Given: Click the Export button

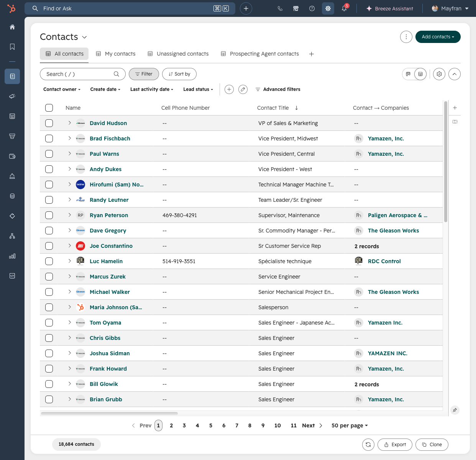Looking at the screenshot, I should click(395, 445).
